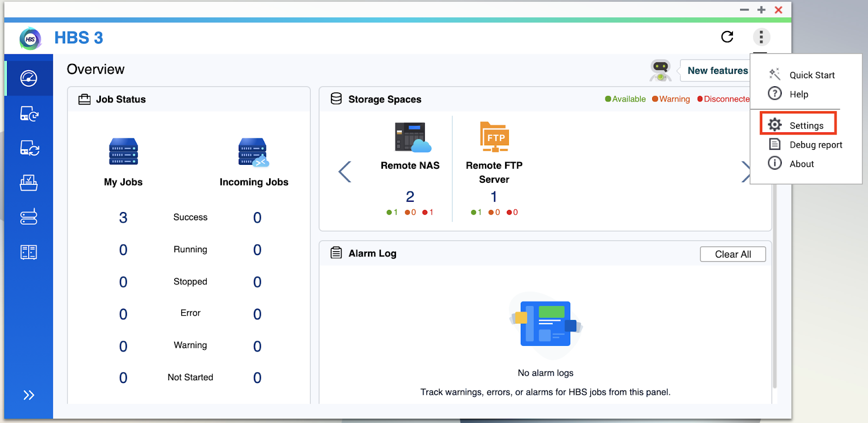The image size is (868, 423).
Task: Click the Remote NAS storage icon
Action: pyautogui.click(x=412, y=137)
